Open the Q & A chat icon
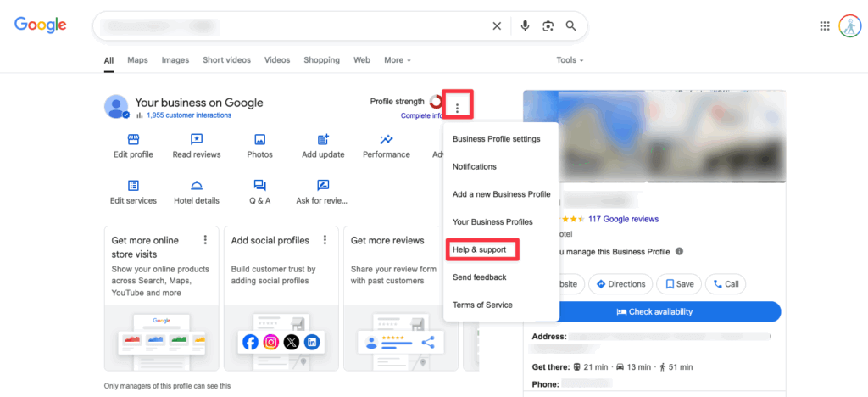This screenshot has width=868, height=397. (x=259, y=185)
